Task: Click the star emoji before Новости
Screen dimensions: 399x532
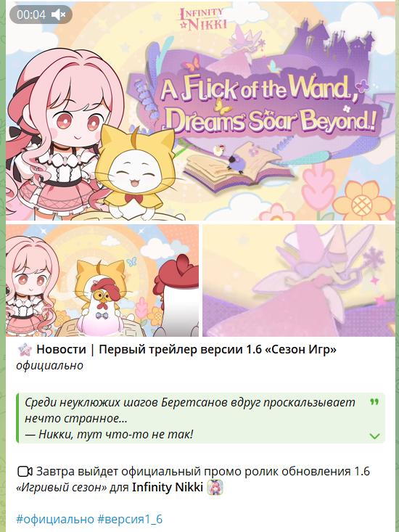Action: (x=25, y=349)
